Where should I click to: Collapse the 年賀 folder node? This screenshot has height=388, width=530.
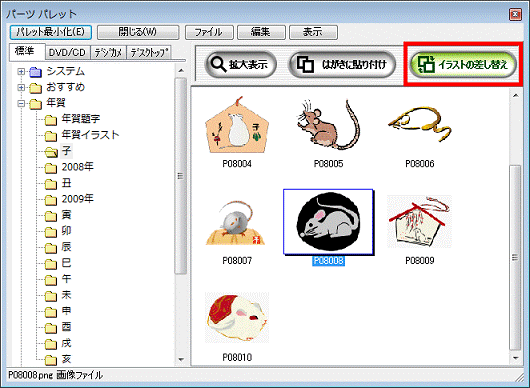[21, 103]
